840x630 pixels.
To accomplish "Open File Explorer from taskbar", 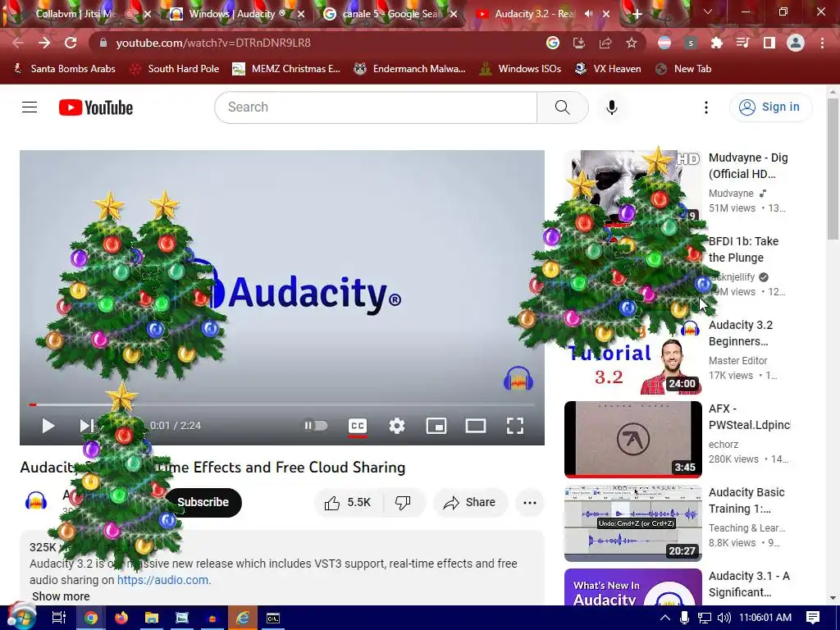I will [x=152, y=618].
